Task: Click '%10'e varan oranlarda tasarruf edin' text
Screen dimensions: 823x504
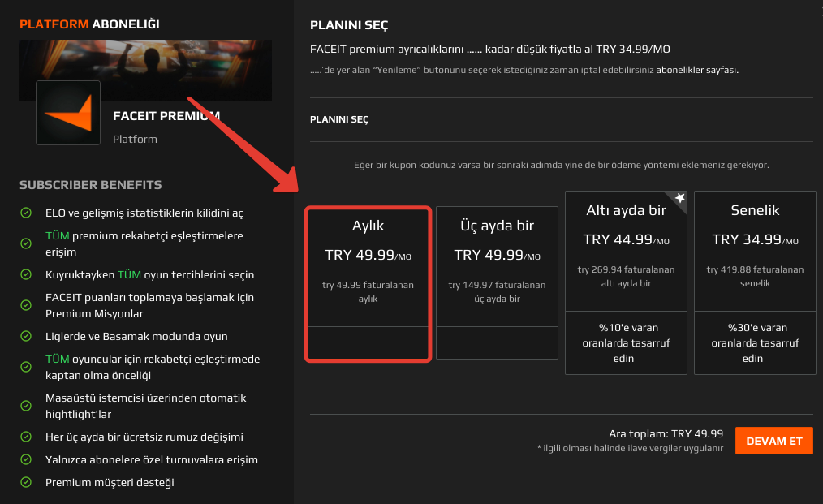Action: click(x=626, y=342)
